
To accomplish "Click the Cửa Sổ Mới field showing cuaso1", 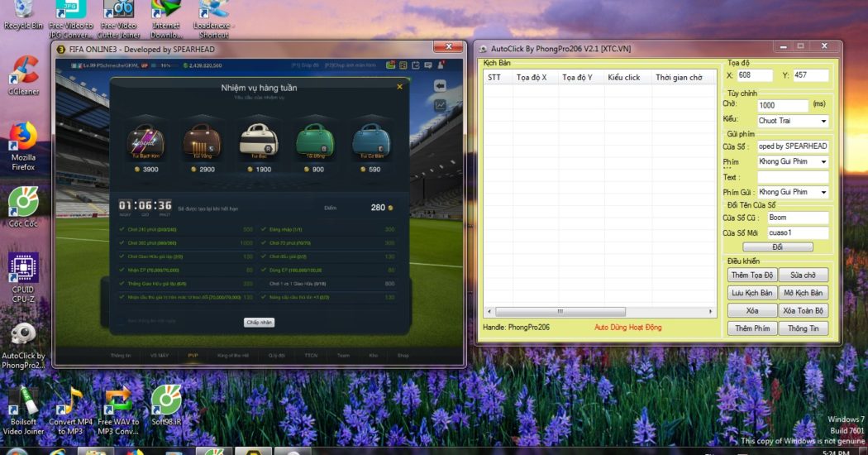I will [798, 232].
